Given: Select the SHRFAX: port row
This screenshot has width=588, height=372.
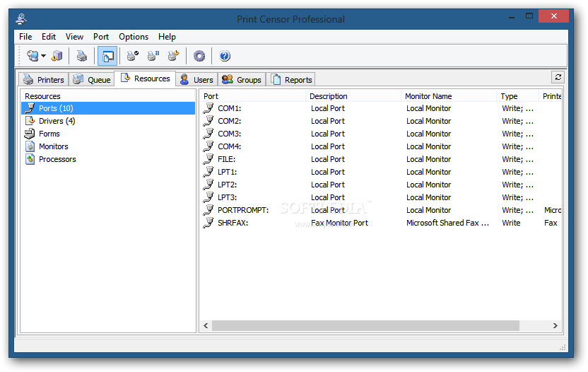Looking at the screenshot, I should [x=380, y=223].
